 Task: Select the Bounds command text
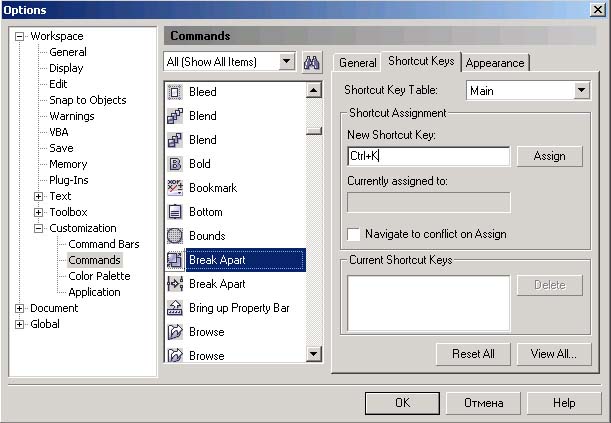(x=207, y=236)
